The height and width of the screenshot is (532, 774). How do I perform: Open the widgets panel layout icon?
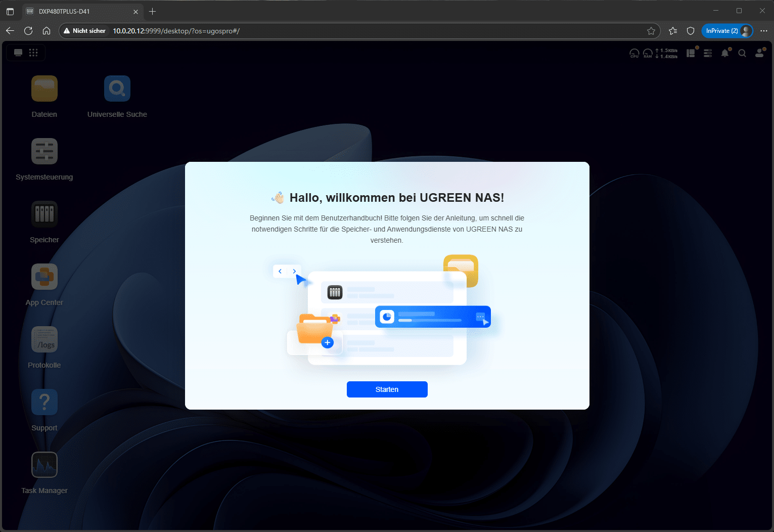click(691, 53)
